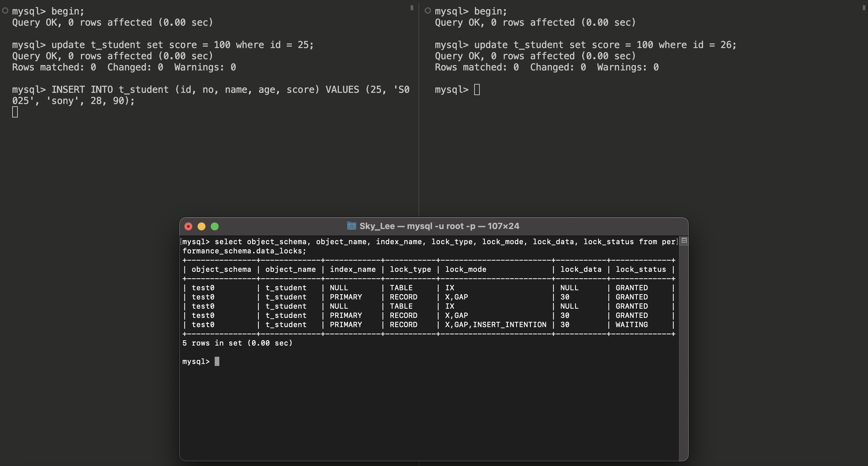Click the blocked cursor below the INSERT statement
Image resolution: width=868 pixels, height=466 pixels.
tap(15, 112)
